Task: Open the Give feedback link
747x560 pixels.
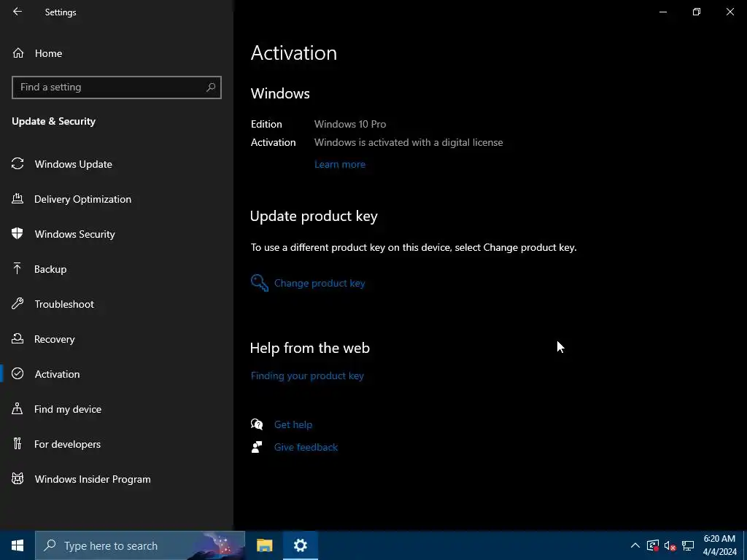Action: 306,447
